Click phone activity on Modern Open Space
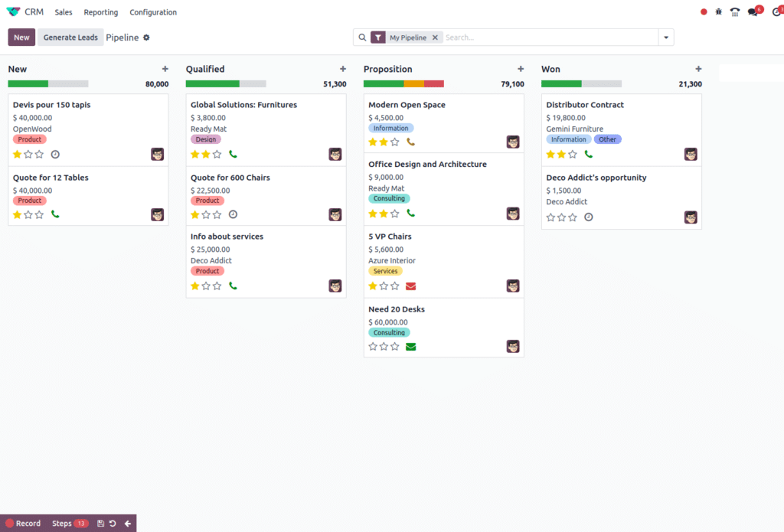The height and width of the screenshot is (532, 784). coord(411,142)
